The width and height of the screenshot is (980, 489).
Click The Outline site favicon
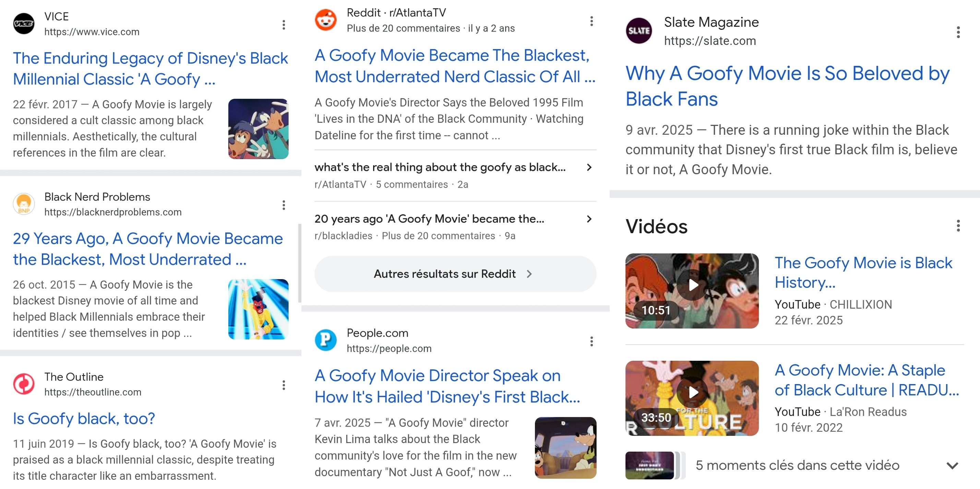pos(24,384)
